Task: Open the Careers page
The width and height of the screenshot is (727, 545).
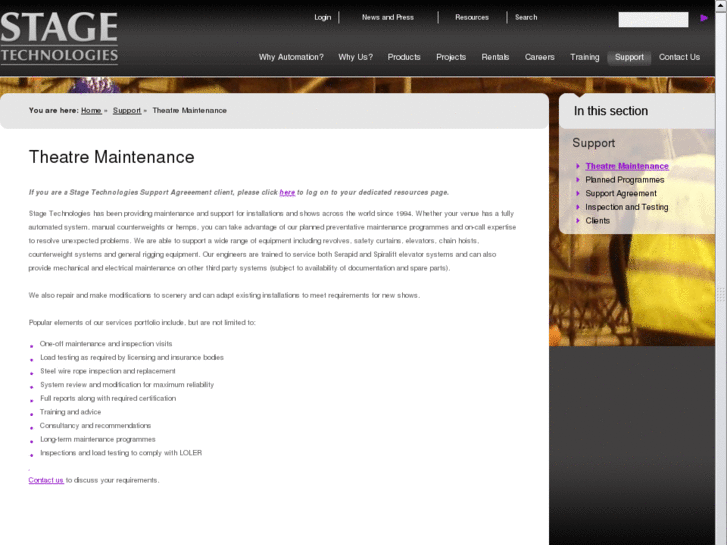Action: click(x=540, y=57)
